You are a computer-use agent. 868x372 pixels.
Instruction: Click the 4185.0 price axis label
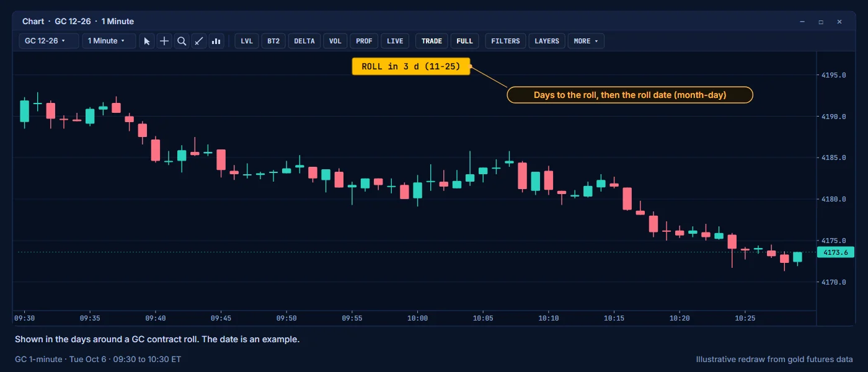click(x=834, y=158)
